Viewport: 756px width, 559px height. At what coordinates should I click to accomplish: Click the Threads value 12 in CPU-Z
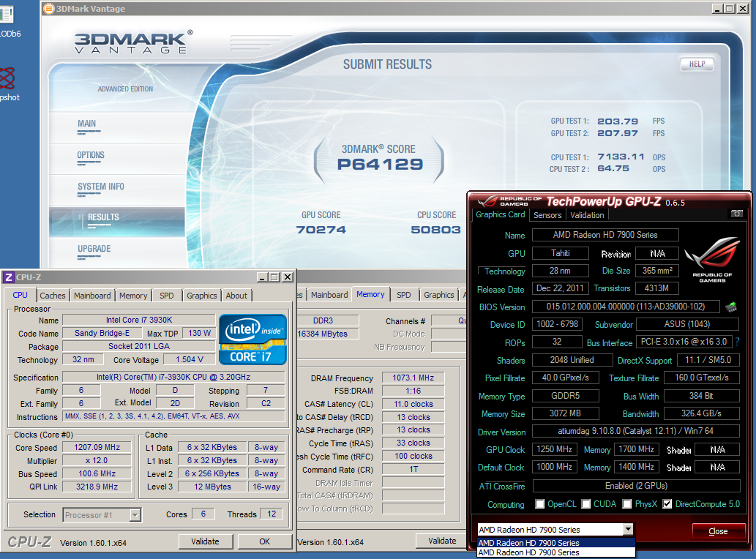click(x=272, y=514)
